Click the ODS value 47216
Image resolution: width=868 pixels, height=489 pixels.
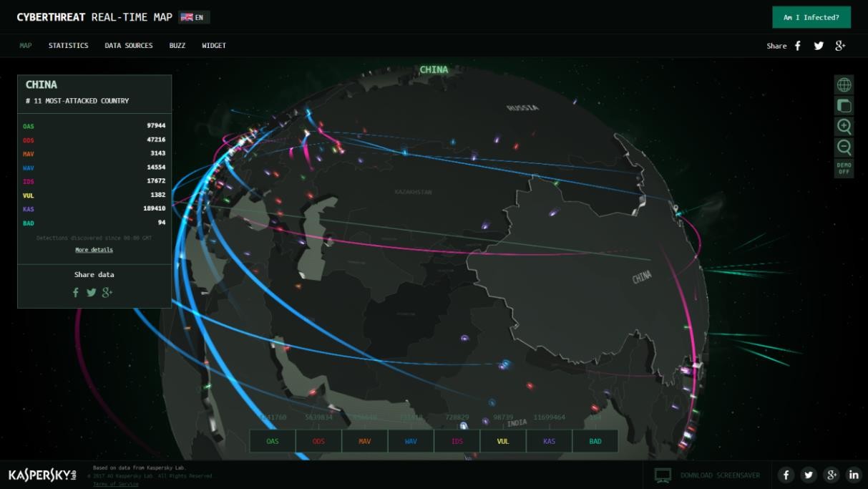(156, 140)
